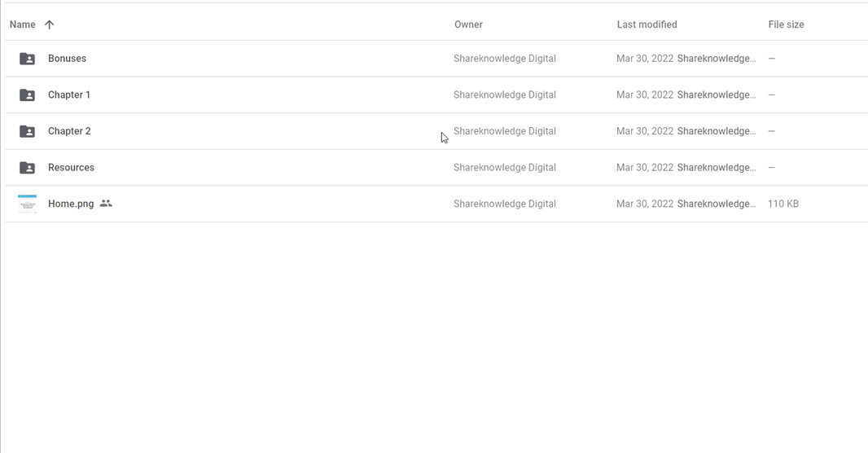Toggle sort direction arrow next to Name
Image resolution: width=868 pixels, height=453 pixels.
[x=50, y=24]
